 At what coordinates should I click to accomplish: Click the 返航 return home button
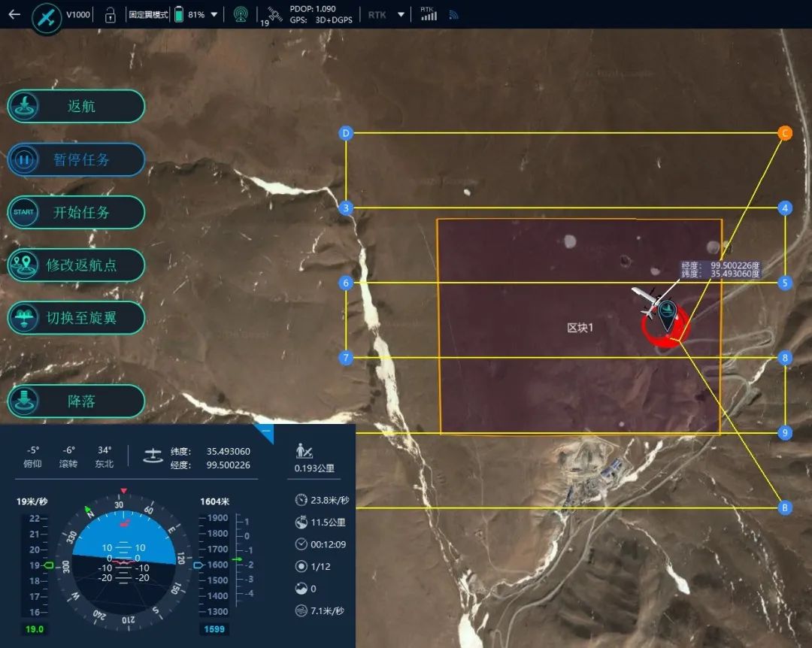point(76,106)
